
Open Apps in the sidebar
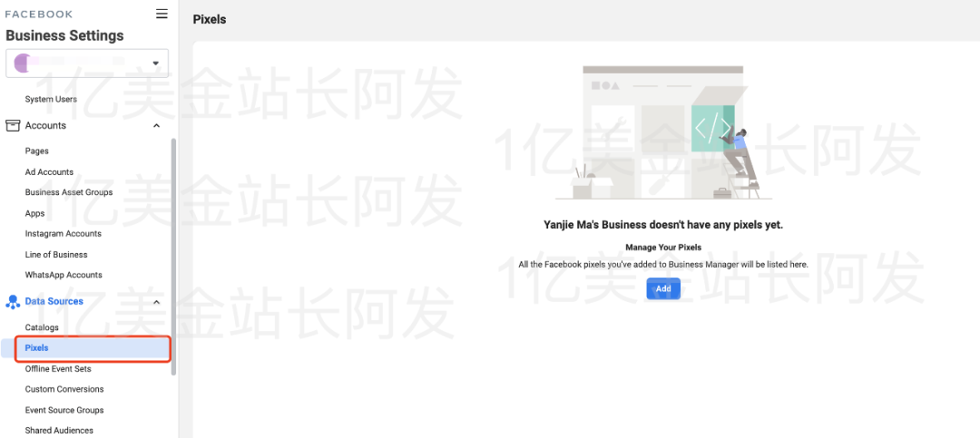click(35, 213)
